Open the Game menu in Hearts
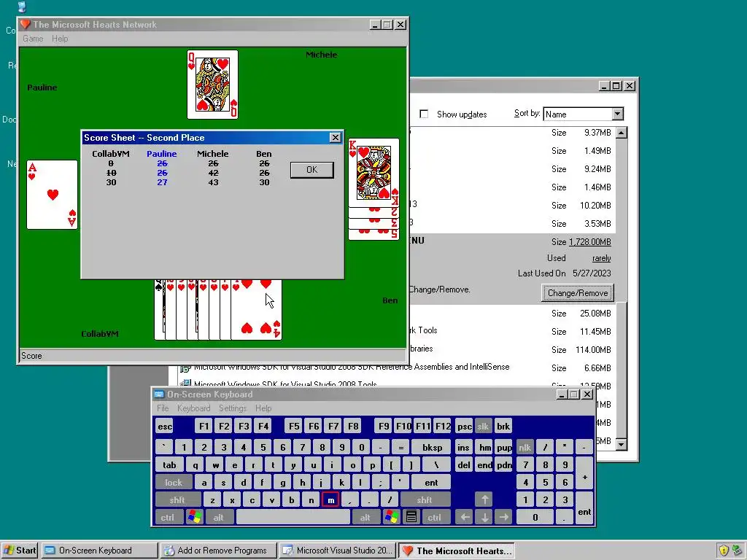The image size is (747, 560). tap(33, 39)
